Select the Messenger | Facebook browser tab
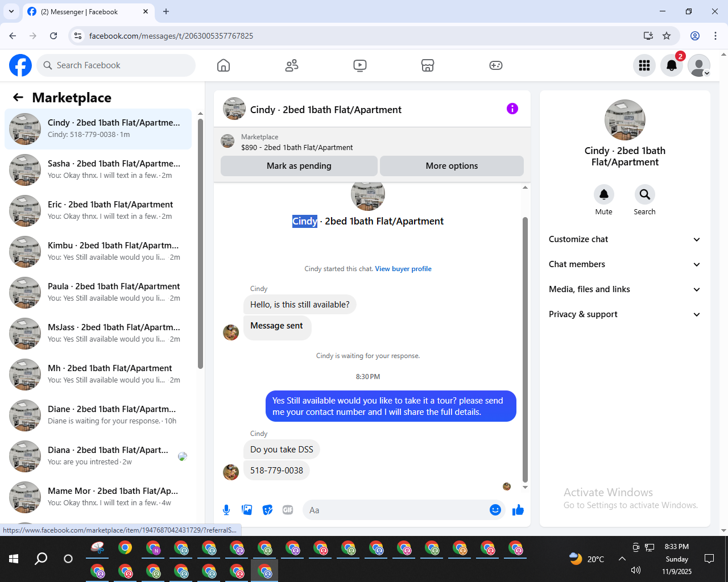This screenshot has width=728, height=582. [88, 11]
